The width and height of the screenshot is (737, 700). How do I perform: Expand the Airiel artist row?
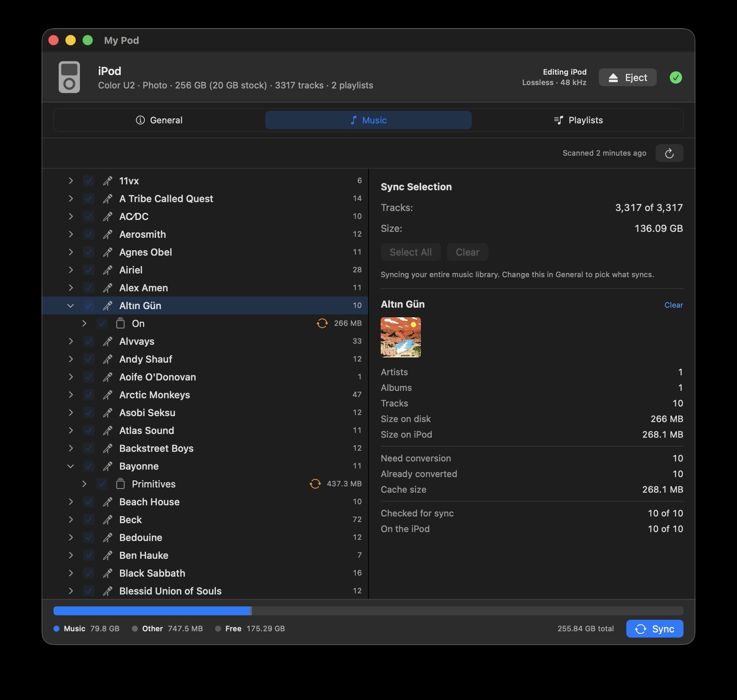pyautogui.click(x=70, y=270)
